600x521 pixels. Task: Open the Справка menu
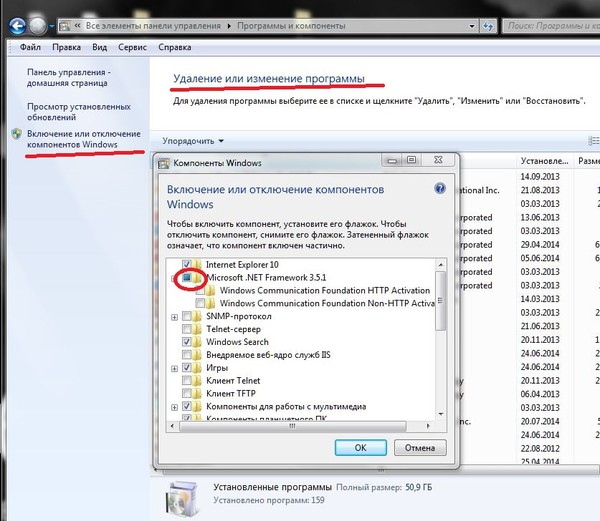(174, 47)
